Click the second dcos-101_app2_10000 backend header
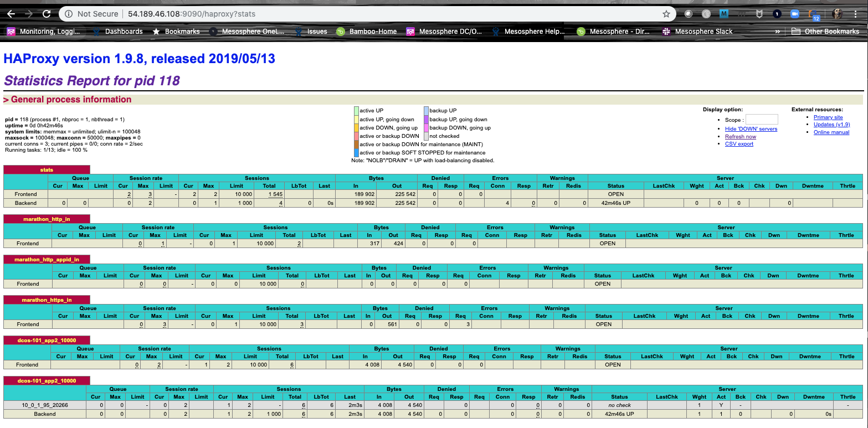 [47, 381]
